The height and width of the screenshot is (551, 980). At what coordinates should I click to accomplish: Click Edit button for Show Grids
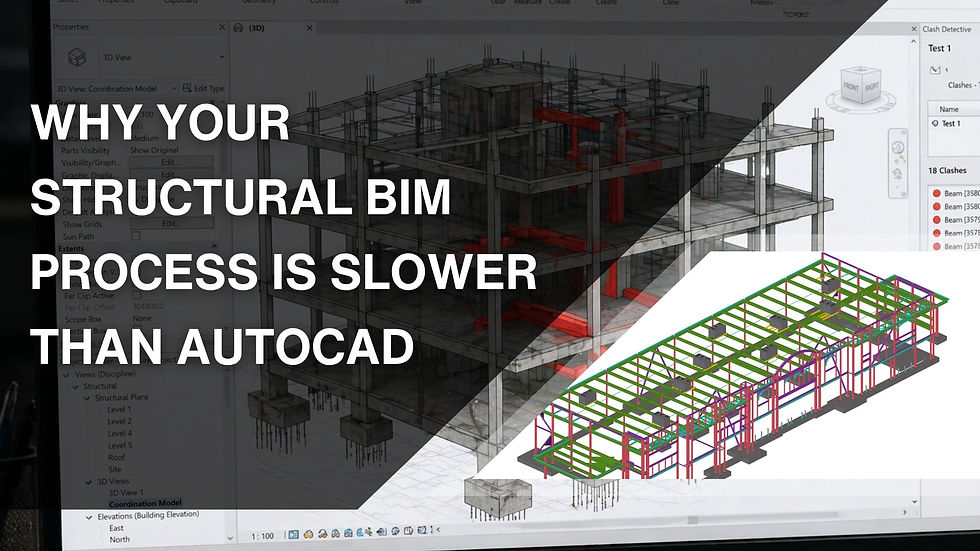[x=171, y=223]
